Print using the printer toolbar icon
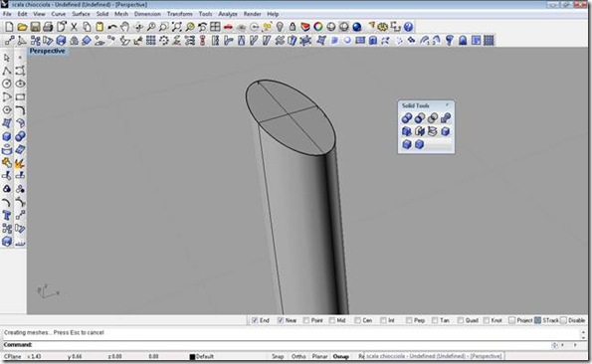592x364 pixels. (x=48, y=27)
